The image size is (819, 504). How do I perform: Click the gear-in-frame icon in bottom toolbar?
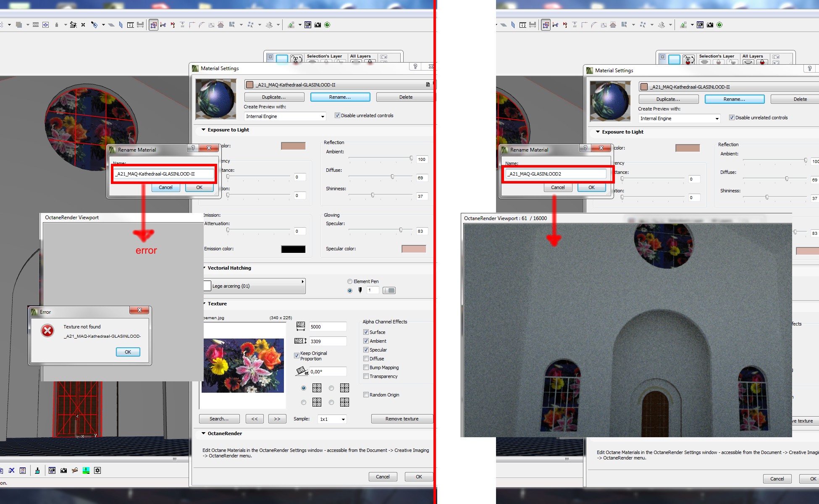coord(97,470)
